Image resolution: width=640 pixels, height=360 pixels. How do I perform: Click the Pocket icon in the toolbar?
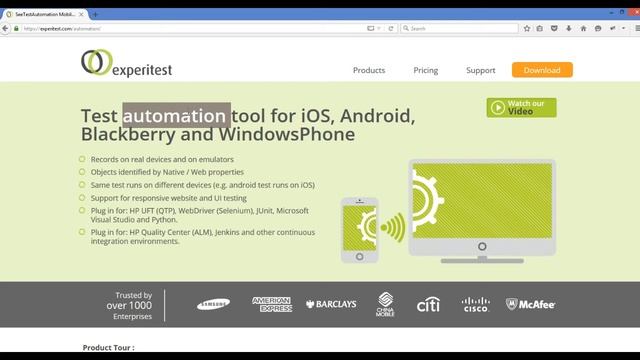click(x=554, y=29)
